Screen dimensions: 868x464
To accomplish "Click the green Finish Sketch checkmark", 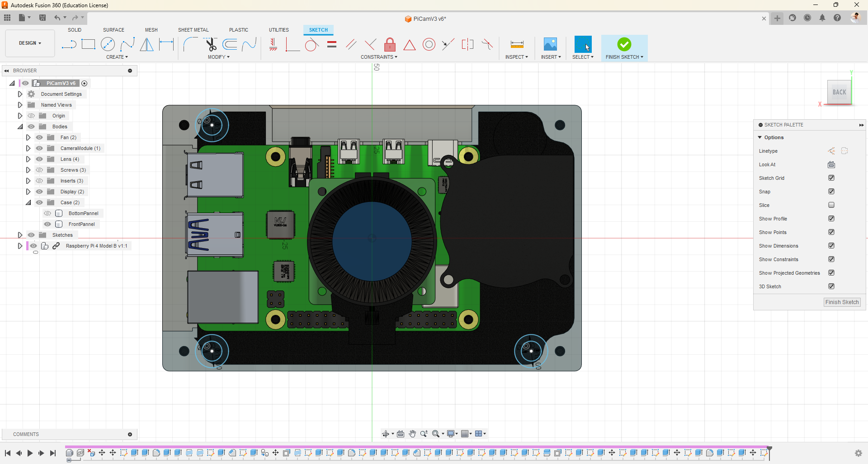I will tap(624, 44).
